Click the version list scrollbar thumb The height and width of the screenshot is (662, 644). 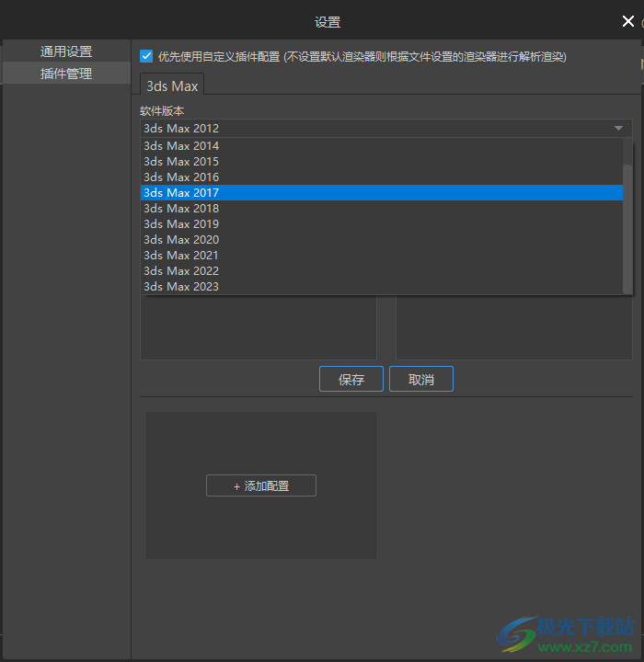pos(627,228)
